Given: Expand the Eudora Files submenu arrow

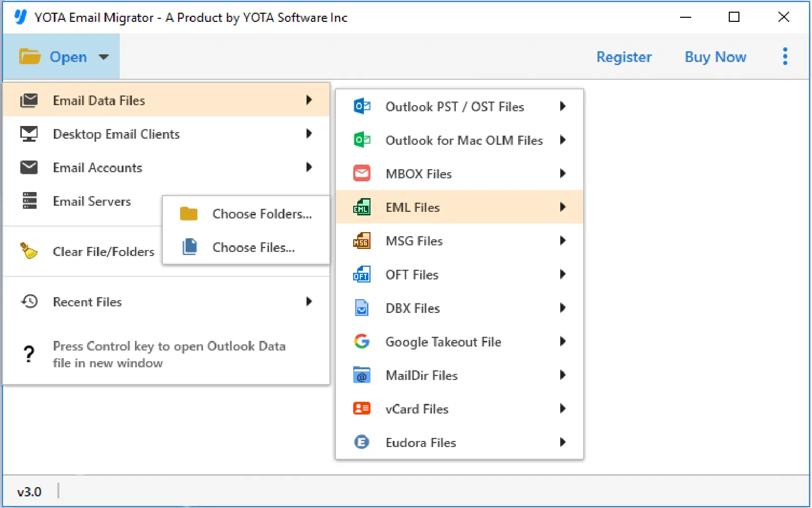Looking at the screenshot, I should point(562,442).
